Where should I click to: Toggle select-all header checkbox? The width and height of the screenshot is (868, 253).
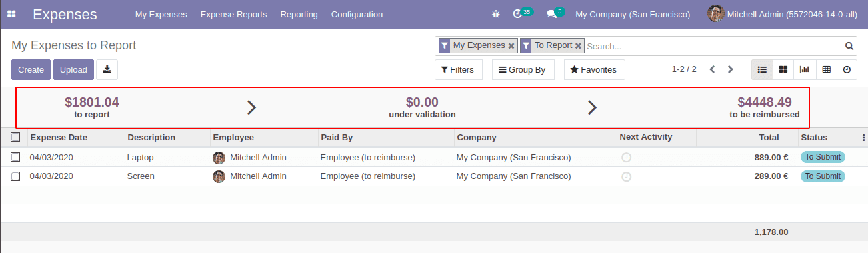pos(15,137)
